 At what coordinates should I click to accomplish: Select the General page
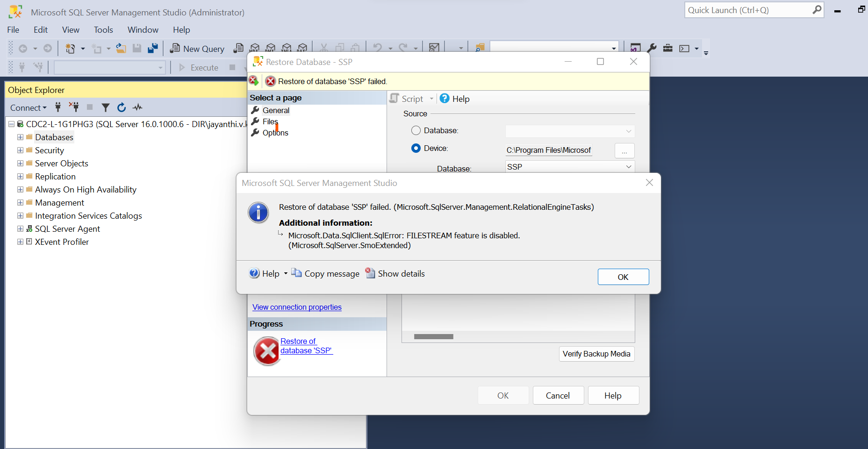276,110
